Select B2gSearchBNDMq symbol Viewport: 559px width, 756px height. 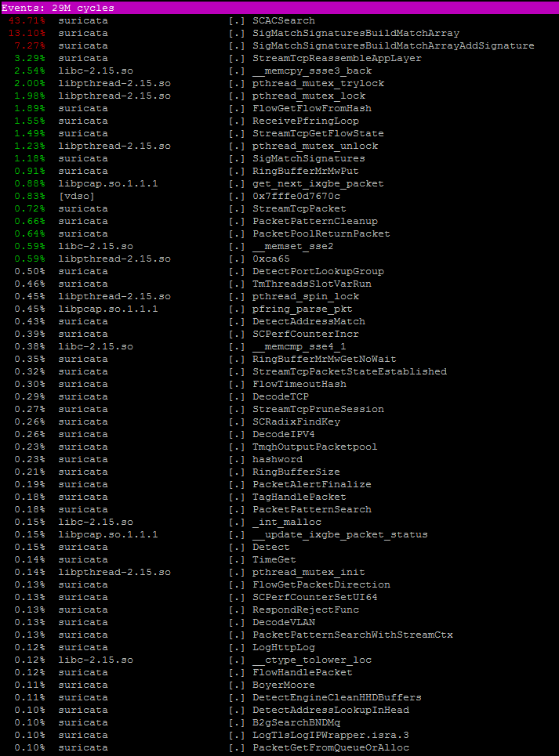tap(296, 723)
